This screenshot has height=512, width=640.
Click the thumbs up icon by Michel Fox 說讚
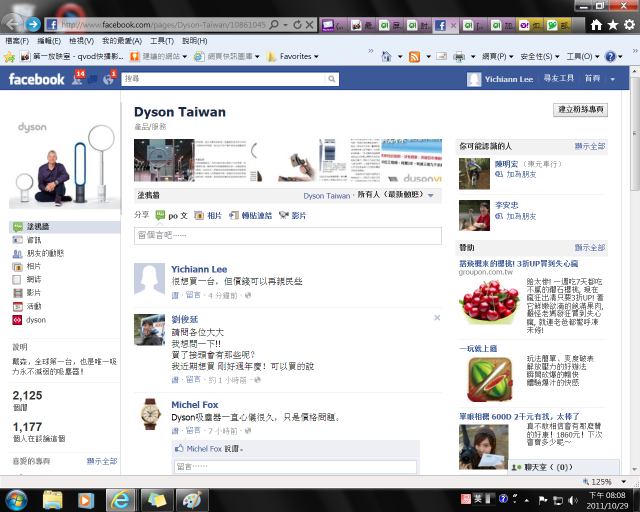[179, 448]
